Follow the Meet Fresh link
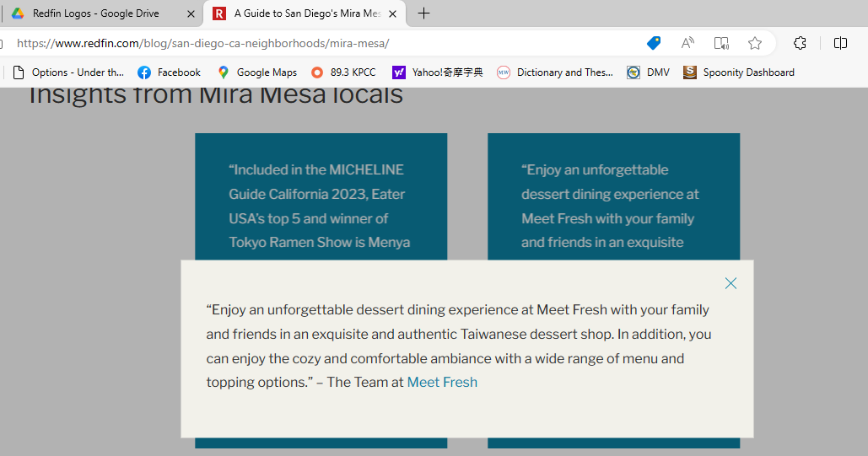 pos(442,383)
